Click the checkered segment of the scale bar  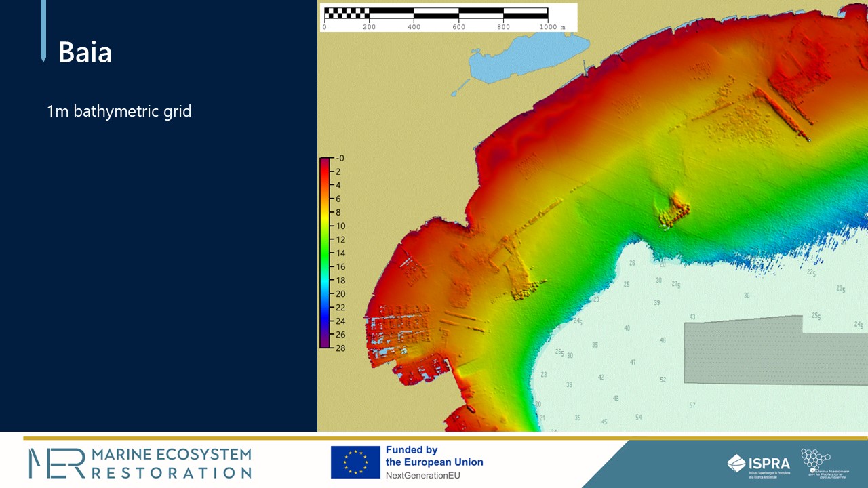(347, 13)
